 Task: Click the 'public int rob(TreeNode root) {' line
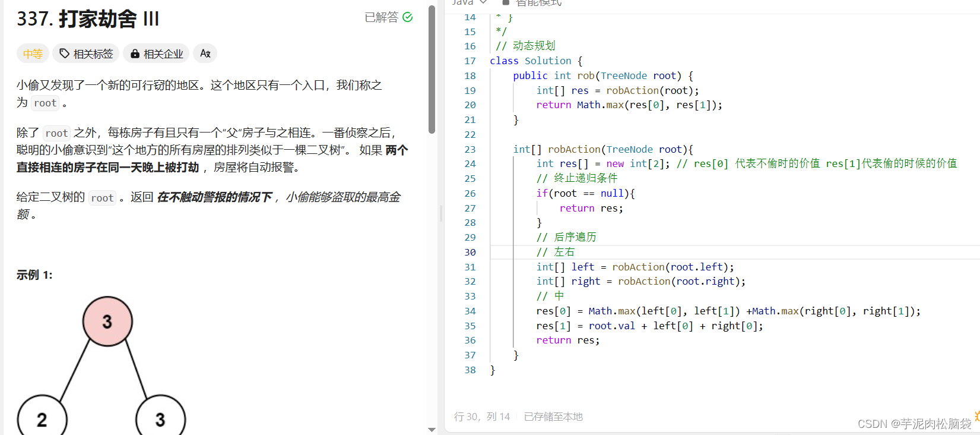(603, 75)
